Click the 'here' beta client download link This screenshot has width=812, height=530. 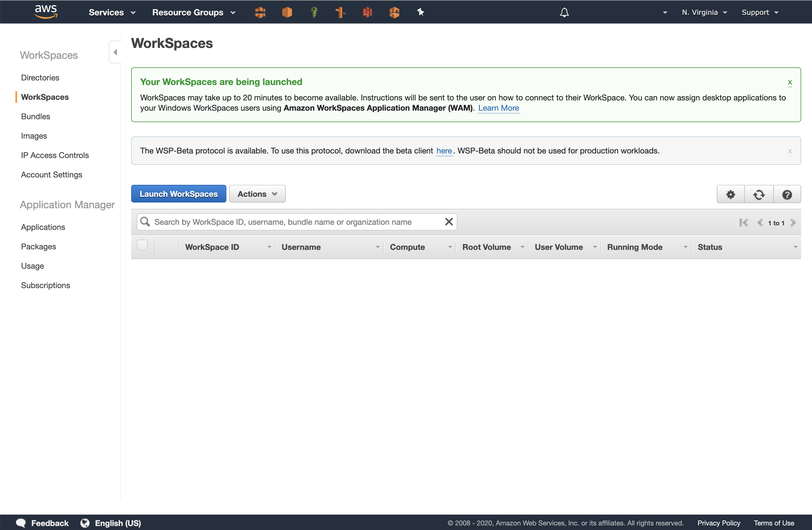tap(444, 151)
